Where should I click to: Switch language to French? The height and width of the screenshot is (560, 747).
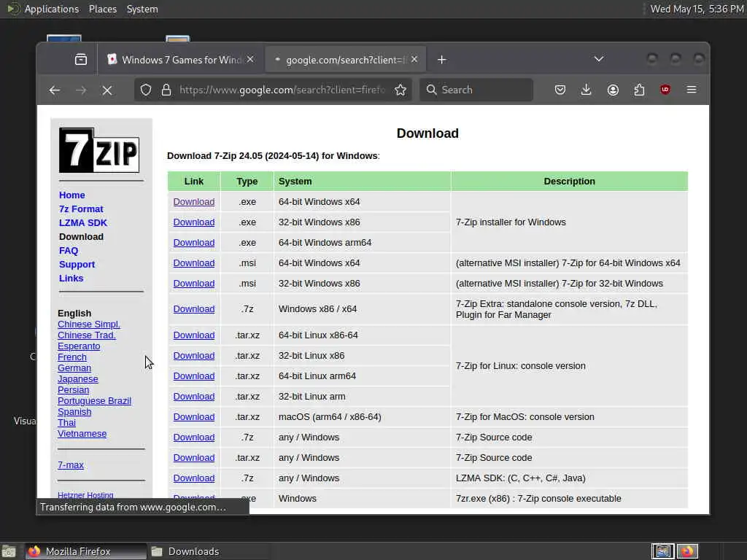coord(72,357)
